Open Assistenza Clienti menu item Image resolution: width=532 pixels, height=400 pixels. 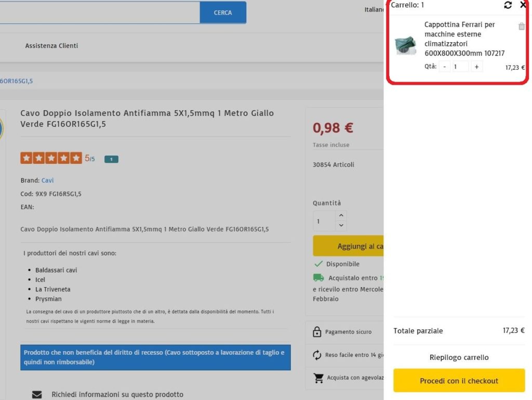pyautogui.click(x=51, y=46)
